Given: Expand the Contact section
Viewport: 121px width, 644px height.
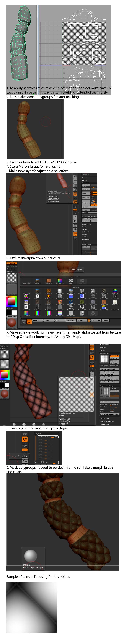Looking at the screenshot, I should click(85, 242).
